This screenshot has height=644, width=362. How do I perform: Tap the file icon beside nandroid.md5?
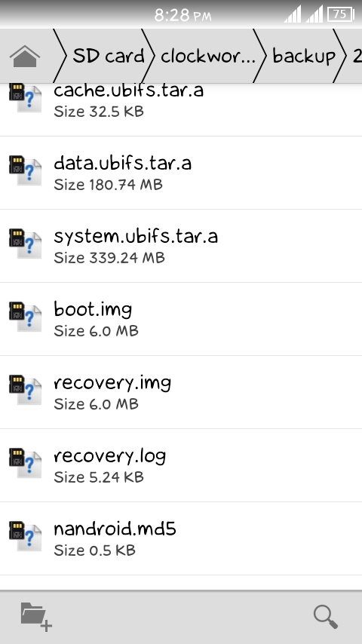tap(25, 536)
